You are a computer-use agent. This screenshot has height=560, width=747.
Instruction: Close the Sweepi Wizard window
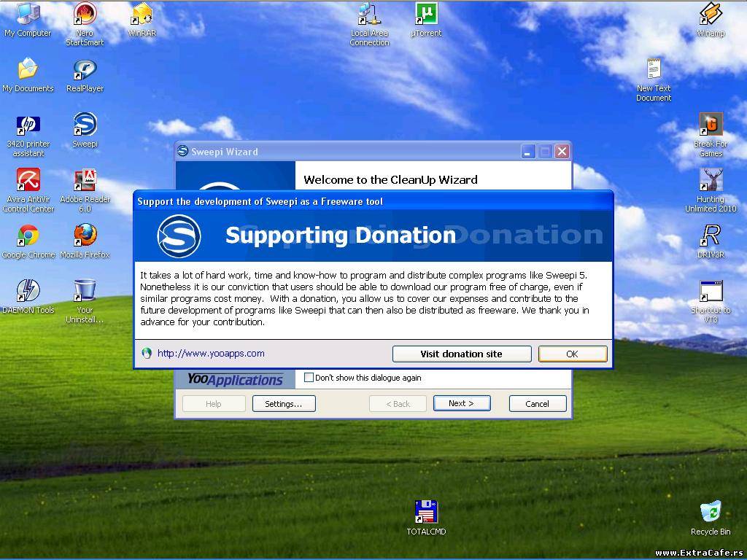click(x=562, y=152)
